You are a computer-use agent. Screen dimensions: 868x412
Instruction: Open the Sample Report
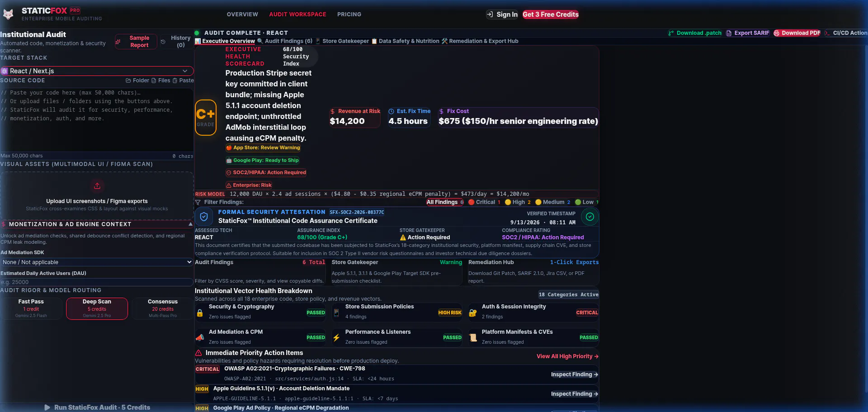[x=136, y=42]
